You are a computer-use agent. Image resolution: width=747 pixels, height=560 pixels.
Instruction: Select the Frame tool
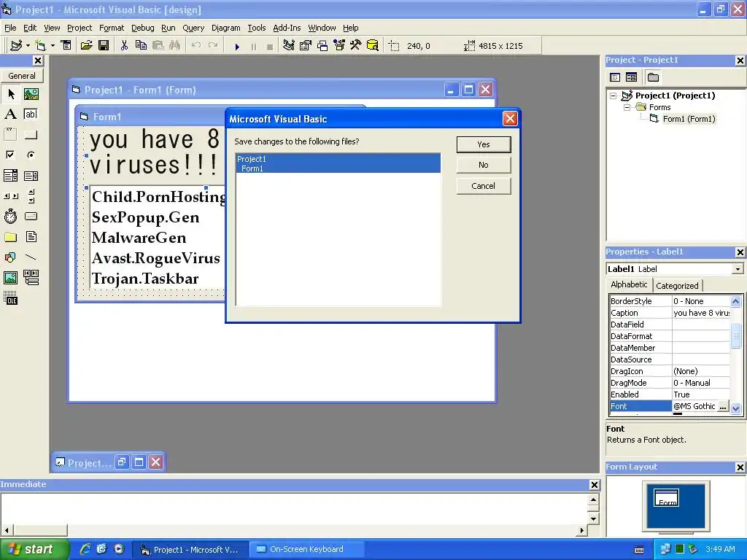pyautogui.click(x=10, y=135)
